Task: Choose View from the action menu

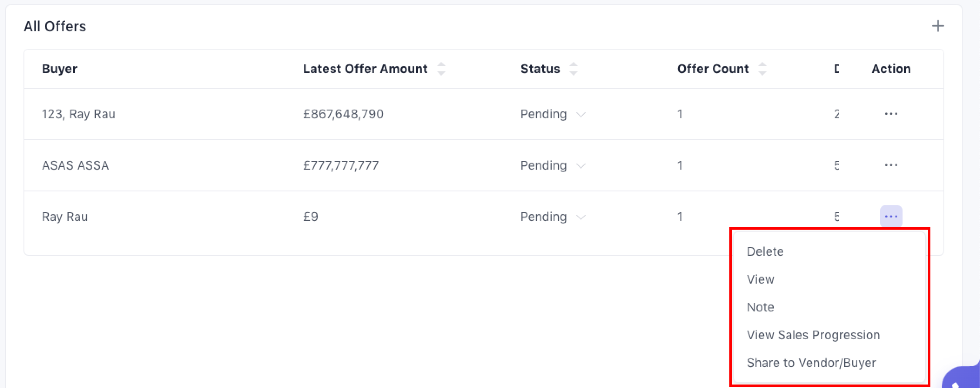Action: click(760, 279)
